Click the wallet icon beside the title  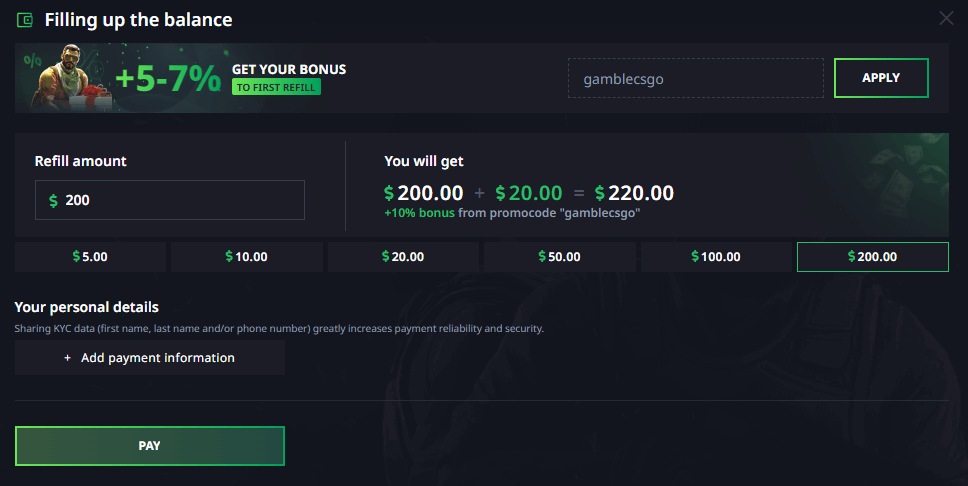[x=25, y=19]
